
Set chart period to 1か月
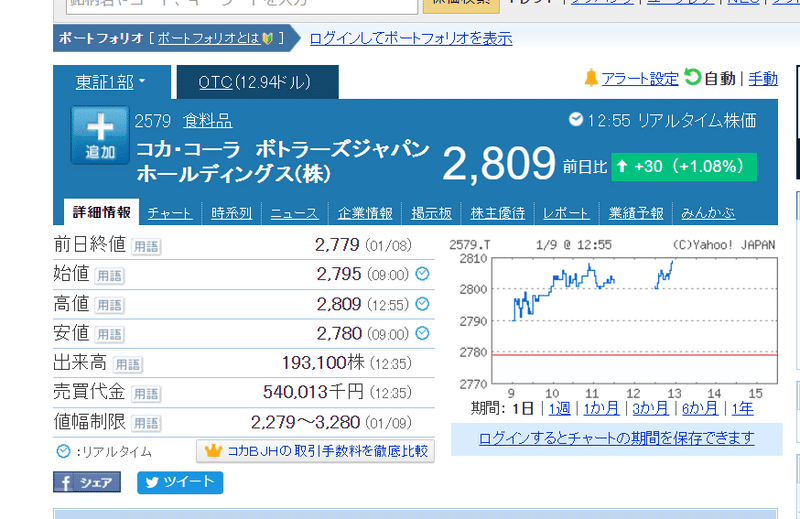coord(602,409)
